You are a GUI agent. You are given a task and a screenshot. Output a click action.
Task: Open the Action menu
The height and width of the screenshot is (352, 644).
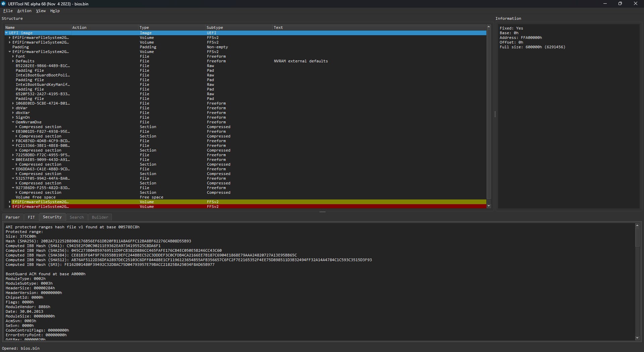click(24, 11)
